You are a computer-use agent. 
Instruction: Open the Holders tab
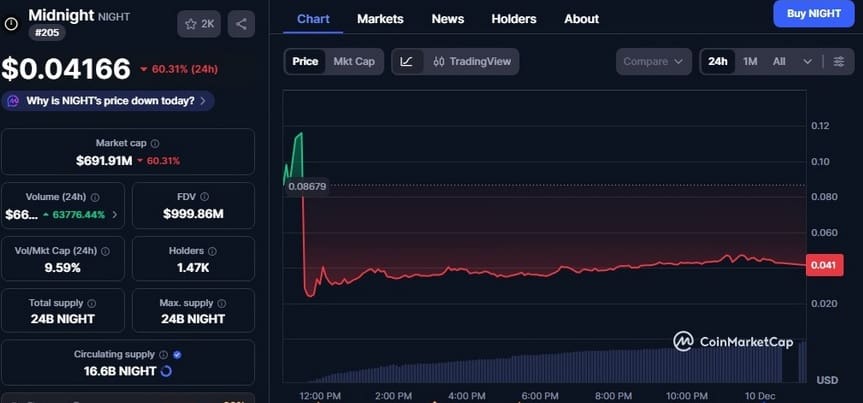pos(514,19)
